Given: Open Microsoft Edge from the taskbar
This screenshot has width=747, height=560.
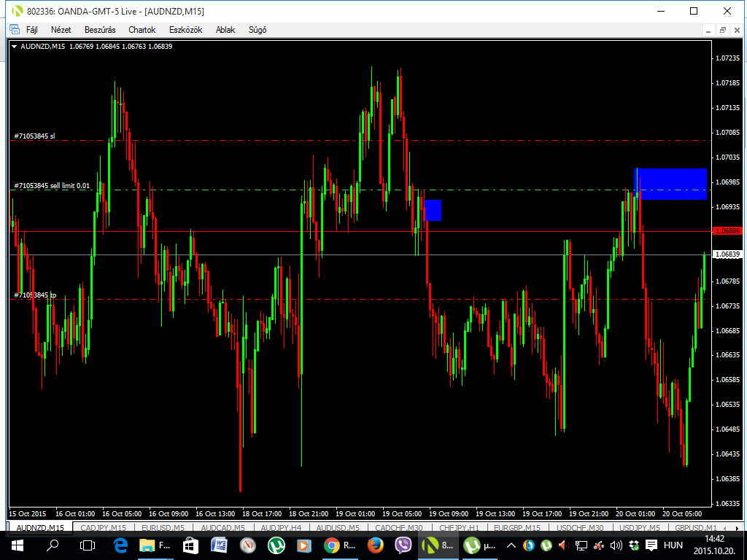Looking at the screenshot, I should tap(121, 545).
